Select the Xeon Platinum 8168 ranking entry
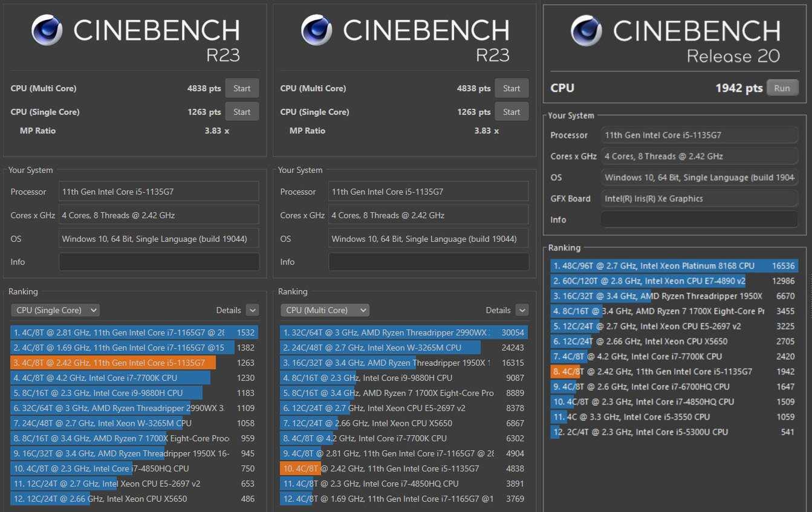This screenshot has height=512, width=812. (x=674, y=266)
